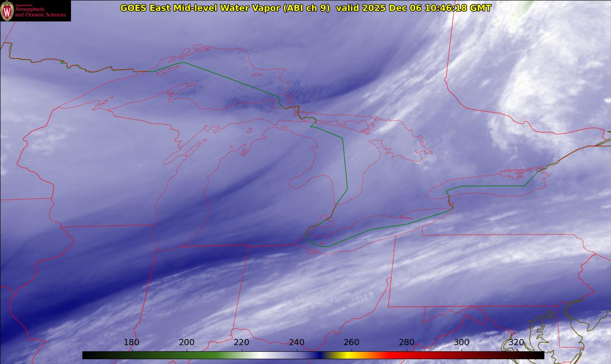Screen dimensions: 611x364
Task: Click the Atmospheric and Oceanic Sciences text
Action: (x=40, y=12)
